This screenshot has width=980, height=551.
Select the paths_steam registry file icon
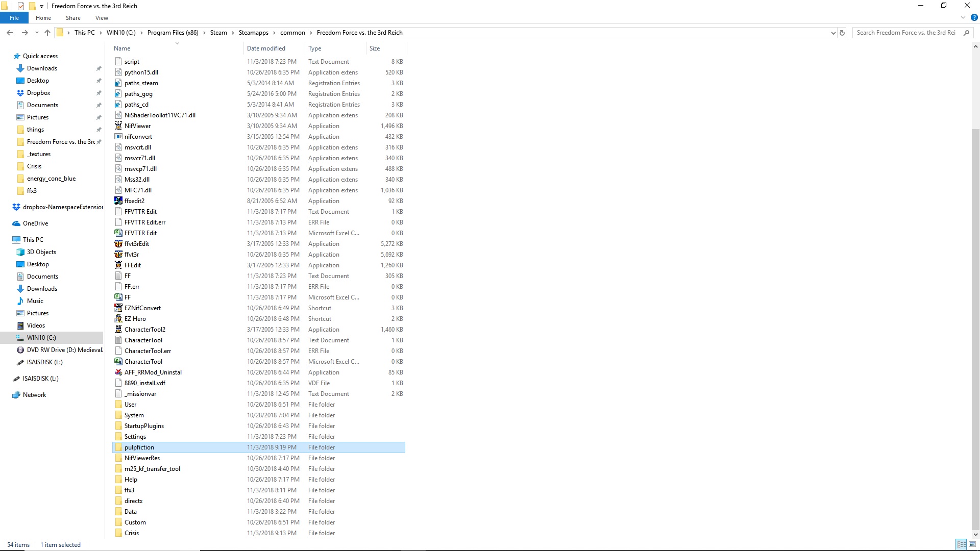pos(118,83)
